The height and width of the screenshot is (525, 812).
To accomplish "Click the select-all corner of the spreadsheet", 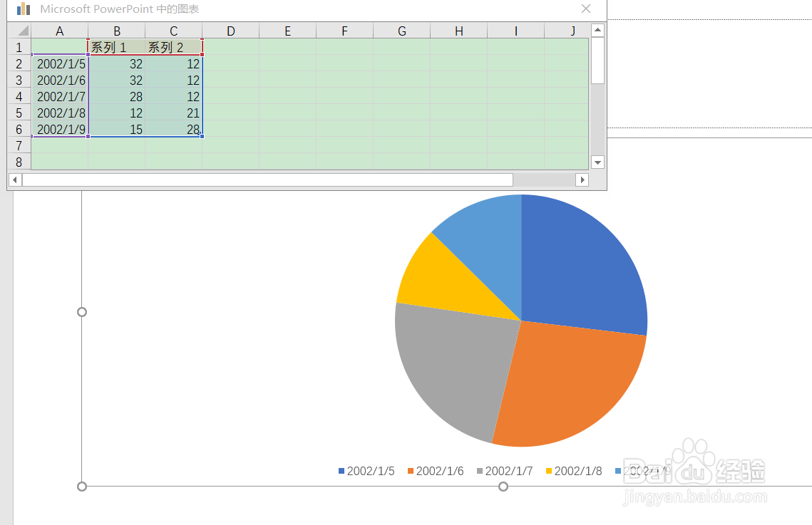I will (20, 31).
